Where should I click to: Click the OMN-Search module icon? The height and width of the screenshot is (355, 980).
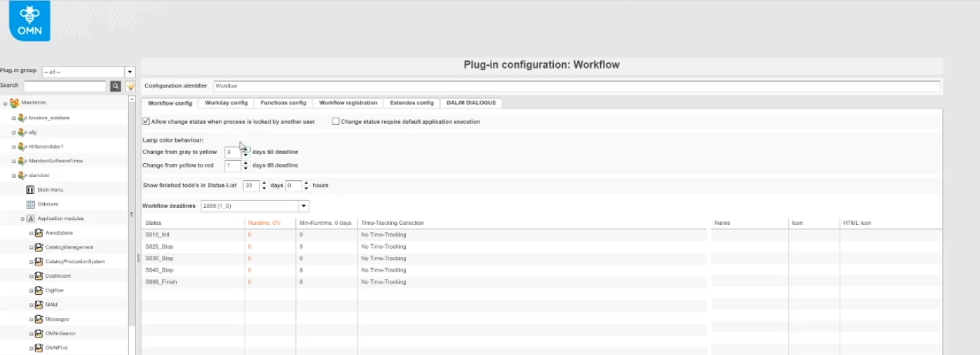(x=39, y=333)
